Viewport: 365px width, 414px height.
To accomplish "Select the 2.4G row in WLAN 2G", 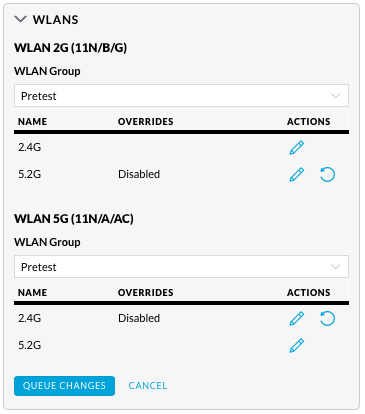I will 181,147.
